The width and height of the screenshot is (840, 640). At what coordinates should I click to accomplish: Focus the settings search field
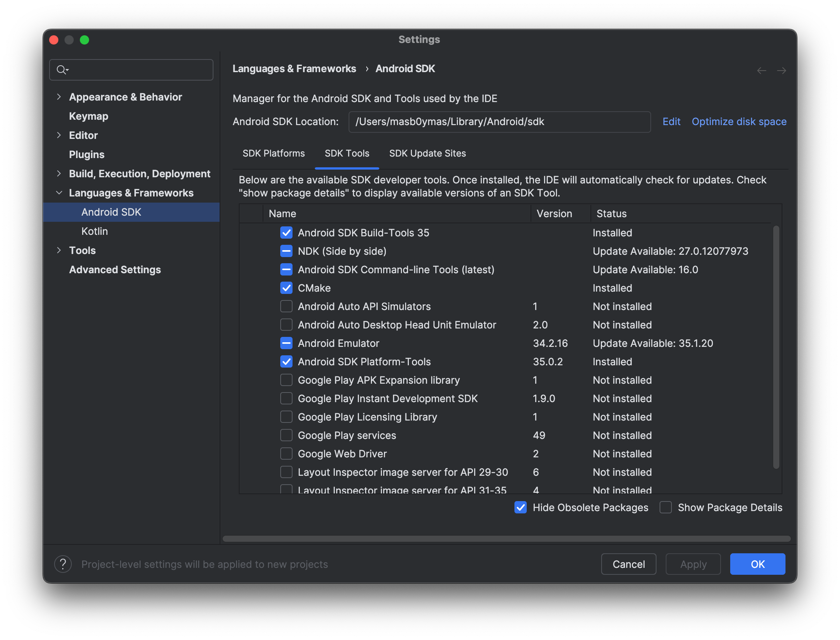click(131, 70)
